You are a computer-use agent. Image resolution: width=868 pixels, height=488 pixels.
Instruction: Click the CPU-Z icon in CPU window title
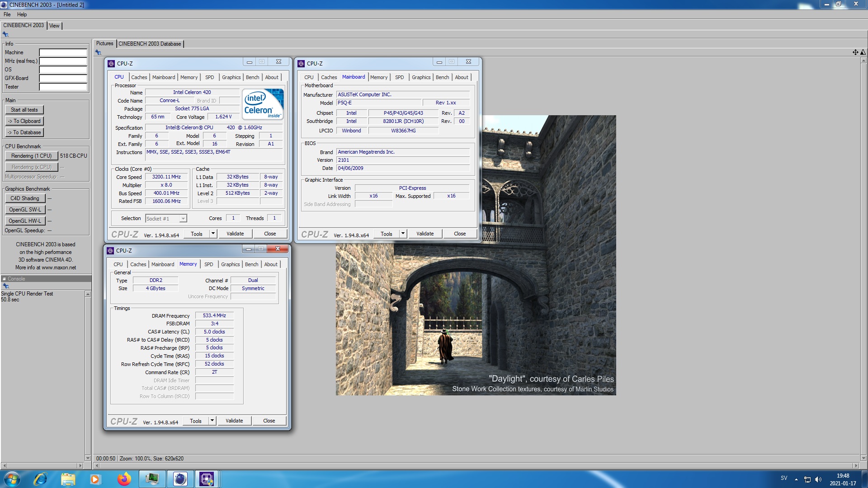pos(111,63)
